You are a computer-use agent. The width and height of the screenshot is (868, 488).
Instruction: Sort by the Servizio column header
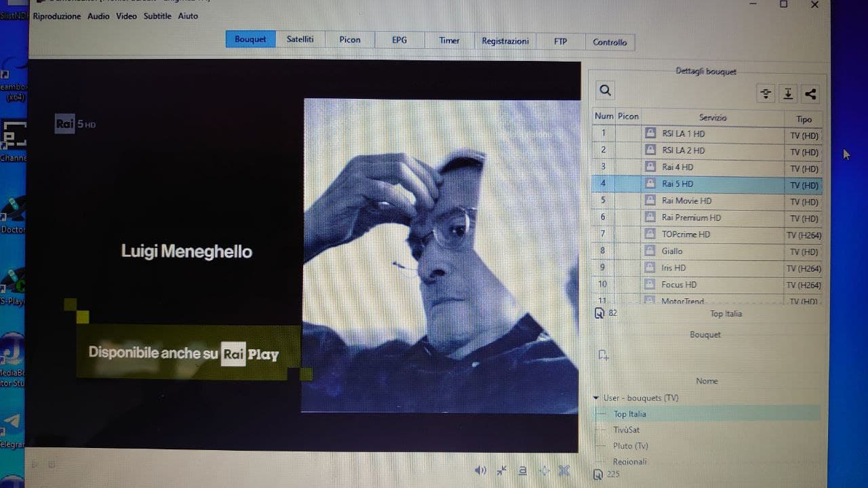pos(713,118)
